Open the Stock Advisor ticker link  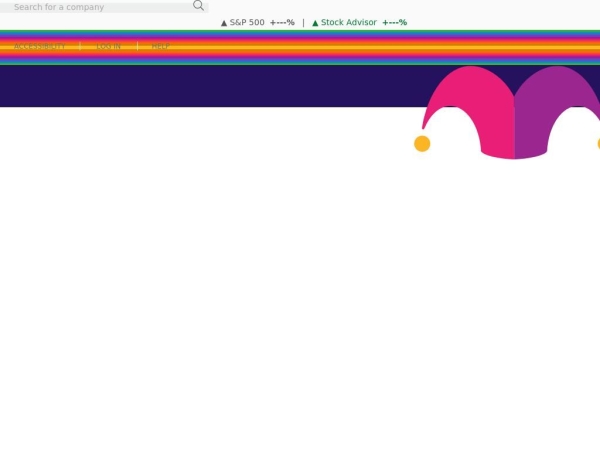[360, 23]
